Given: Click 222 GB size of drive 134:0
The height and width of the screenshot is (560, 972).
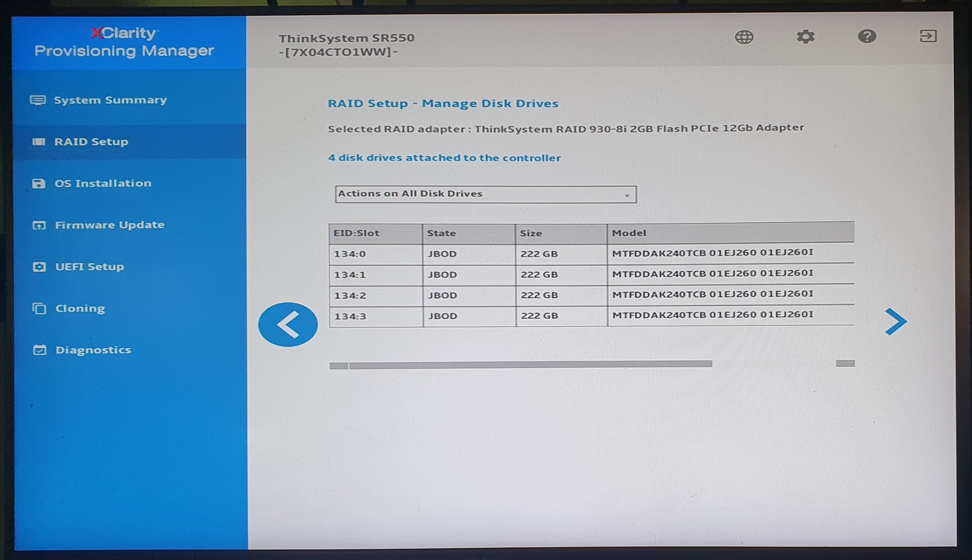Looking at the screenshot, I should click(539, 254).
